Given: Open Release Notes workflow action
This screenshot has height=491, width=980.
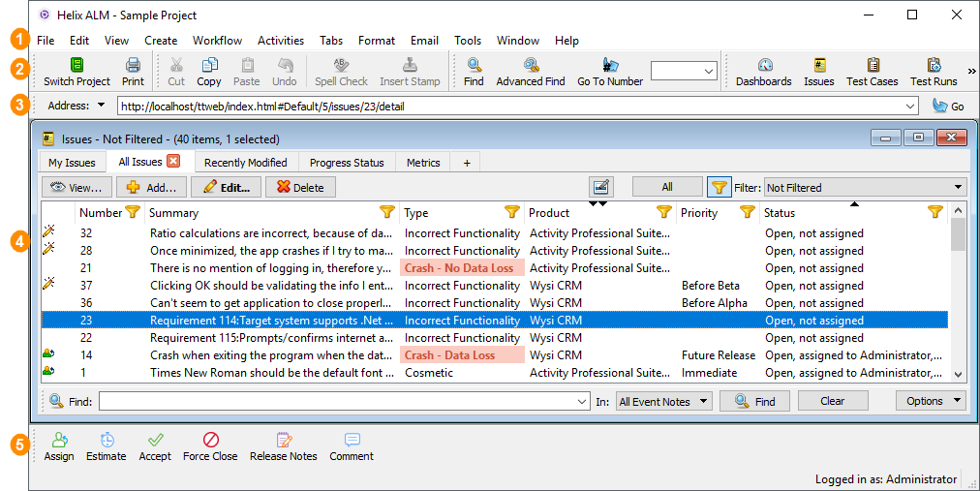Looking at the screenshot, I should click(283, 441).
